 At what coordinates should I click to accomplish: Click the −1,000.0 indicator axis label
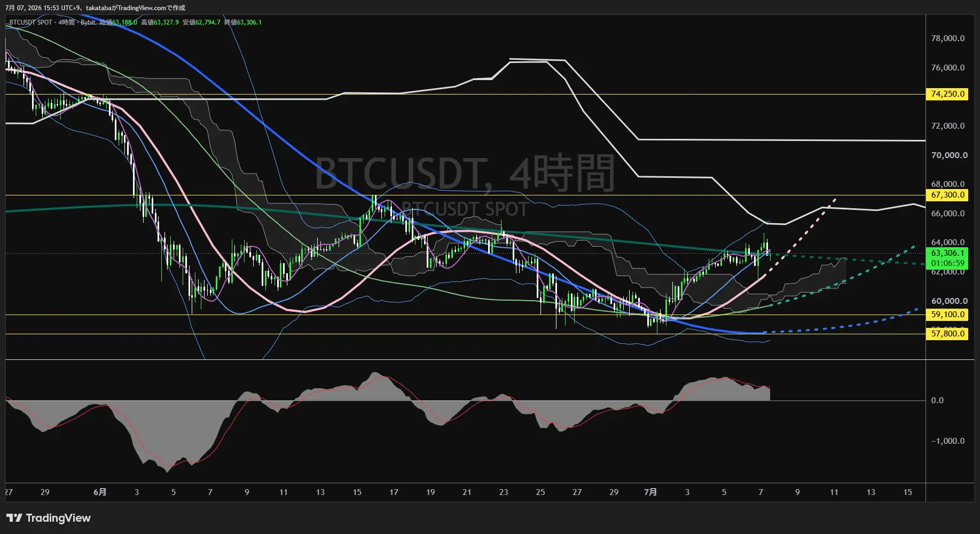(948, 441)
